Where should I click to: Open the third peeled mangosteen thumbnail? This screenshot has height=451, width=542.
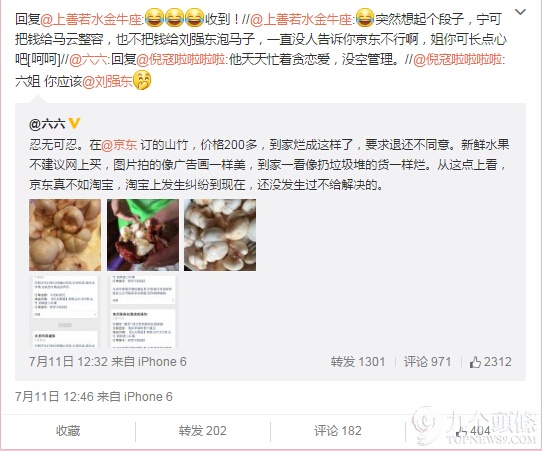click(x=220, y=235)
